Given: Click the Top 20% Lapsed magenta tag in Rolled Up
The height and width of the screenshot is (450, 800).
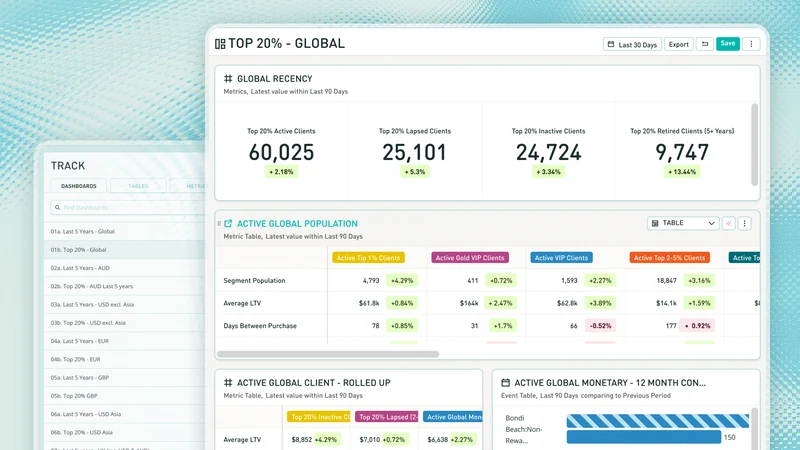Looking at the screenshot, I should coord(387,417).
